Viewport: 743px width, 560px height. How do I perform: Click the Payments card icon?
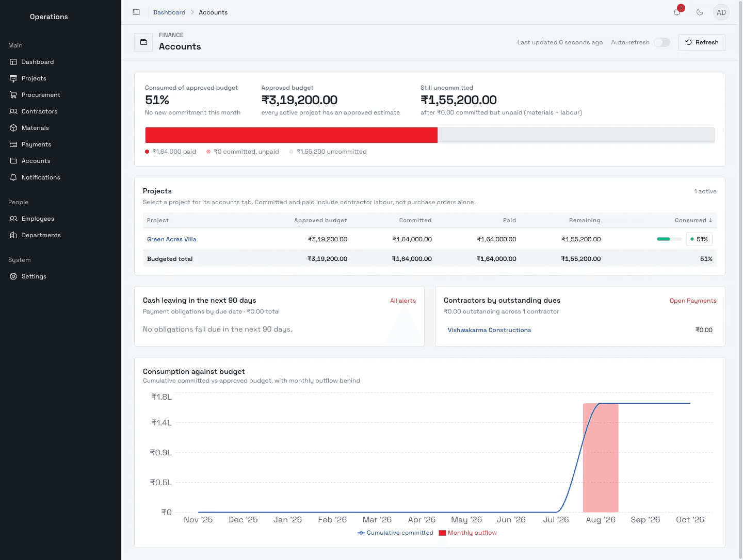13,144
